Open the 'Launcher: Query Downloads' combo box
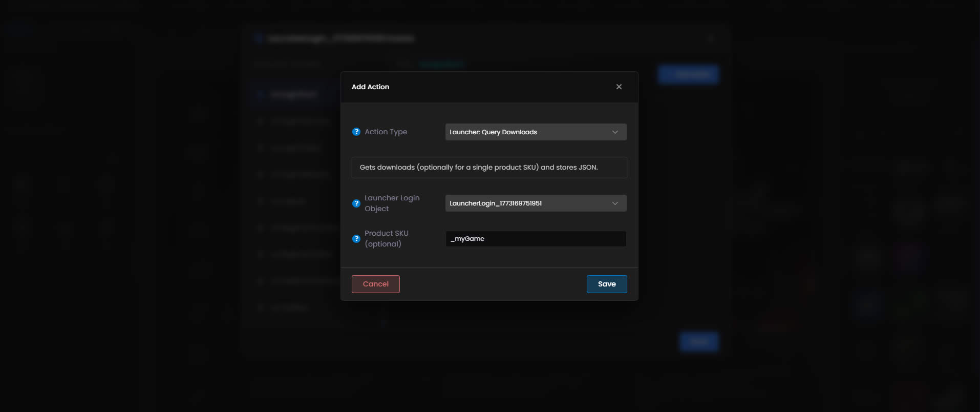The height and width of the screenshot is (412, 980). [x=527, y=132]
